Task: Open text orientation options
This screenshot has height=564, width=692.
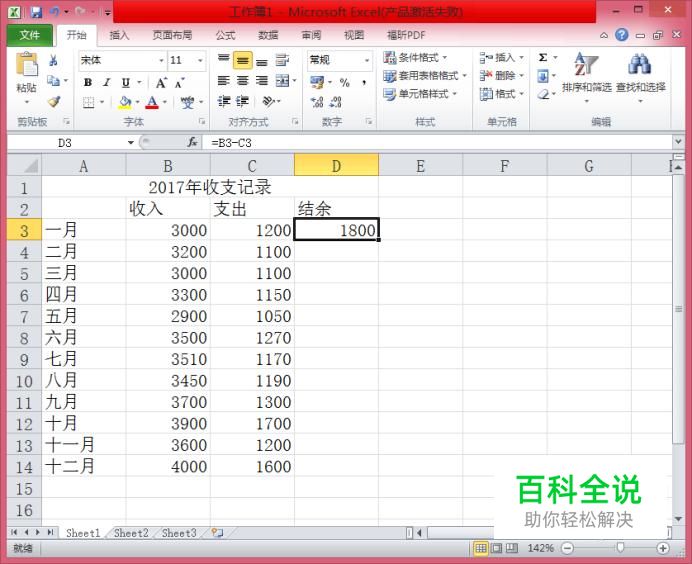Action: (x=269, y=102)
